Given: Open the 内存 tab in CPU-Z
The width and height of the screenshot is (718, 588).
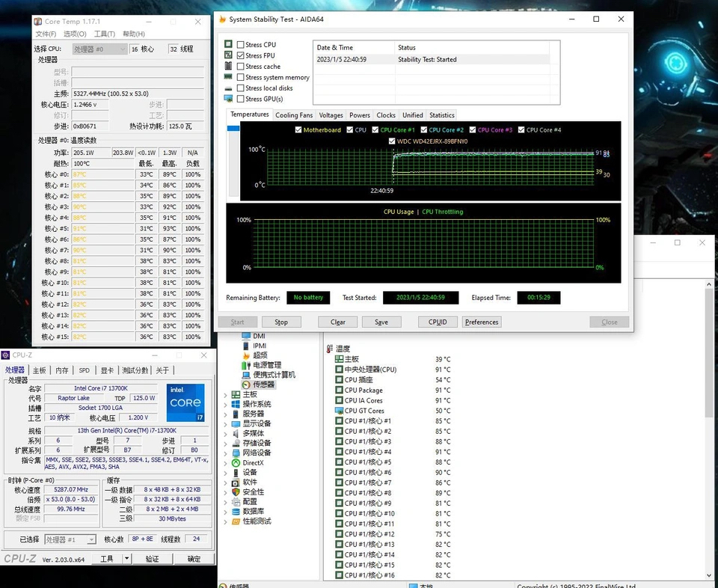Looking at the screenshot, I should [62, 370].
